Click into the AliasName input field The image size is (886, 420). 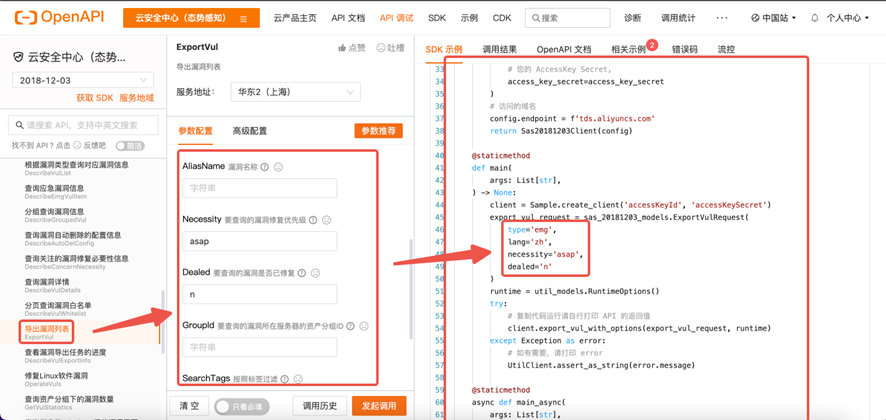260,188
